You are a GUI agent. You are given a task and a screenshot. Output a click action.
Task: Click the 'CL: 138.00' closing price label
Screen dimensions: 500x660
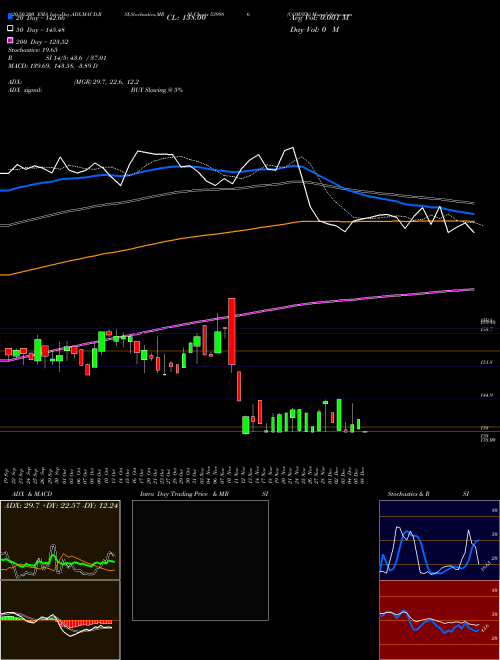coord(186,18)
